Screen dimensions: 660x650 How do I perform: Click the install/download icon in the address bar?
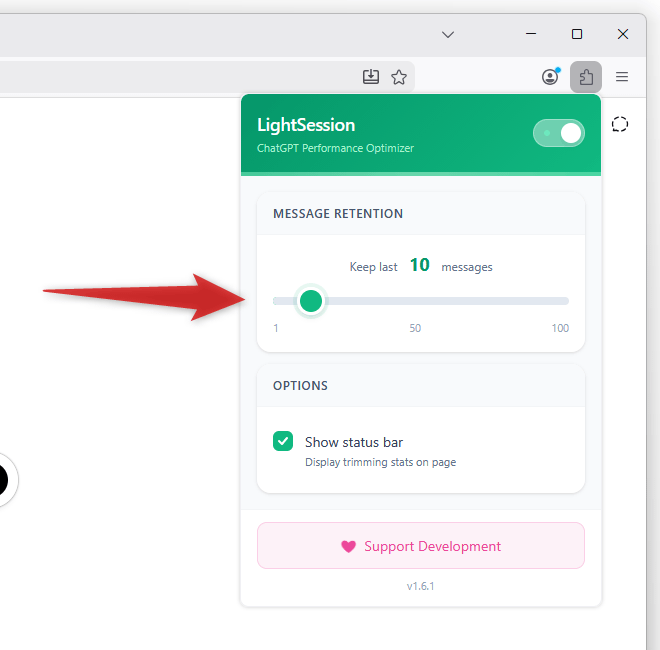(371, 77)
